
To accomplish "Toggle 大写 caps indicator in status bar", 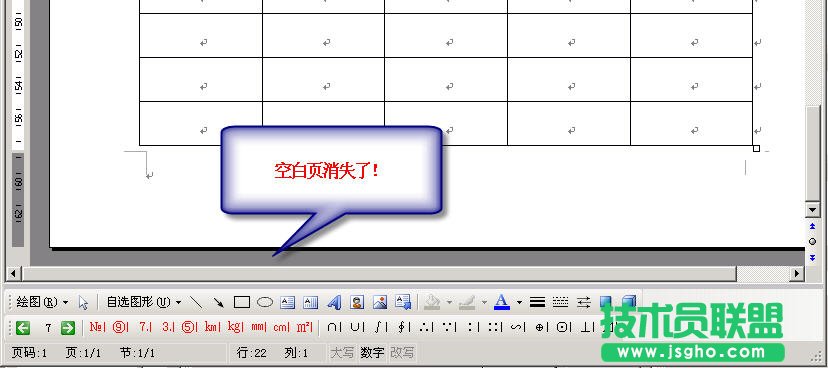I will (342, 352).
